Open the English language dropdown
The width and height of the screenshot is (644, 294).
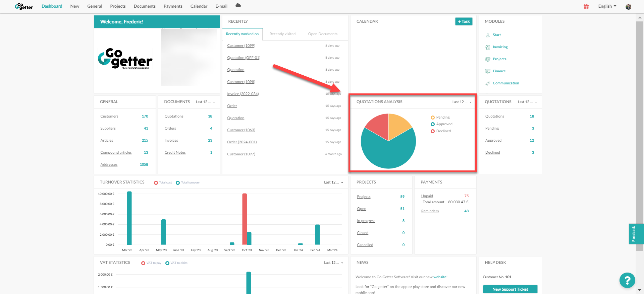pos(607,6)
